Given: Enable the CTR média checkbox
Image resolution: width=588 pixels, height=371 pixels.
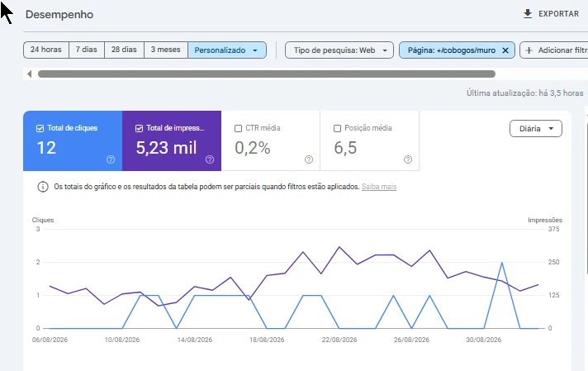Looking at the screenshot, I should pyautogui.click(x=238, y=128).
